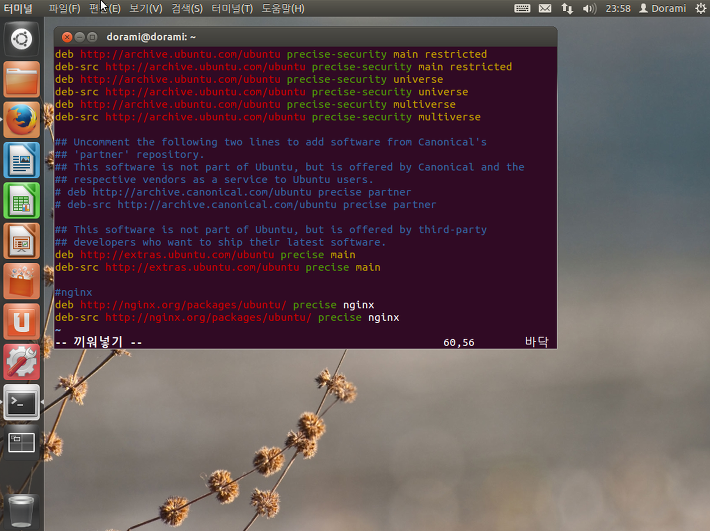Open LibreOffice Impress presentation icon
The height and width of the screenshot is (531, 710).
[21, 241]
